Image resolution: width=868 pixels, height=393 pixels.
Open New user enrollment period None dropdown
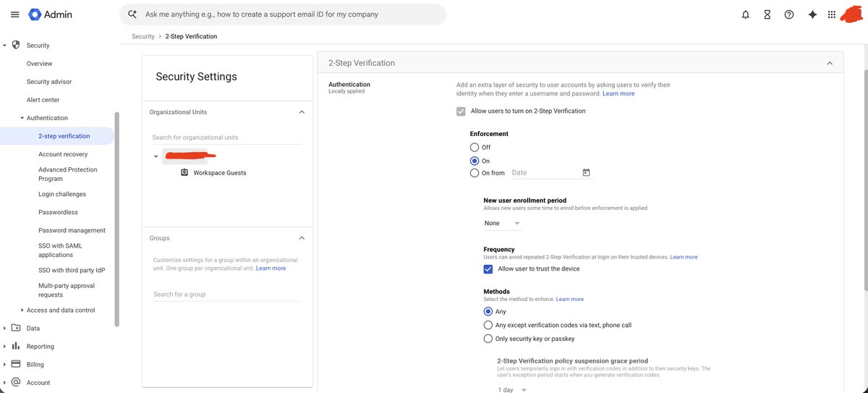tap(502, 224)
